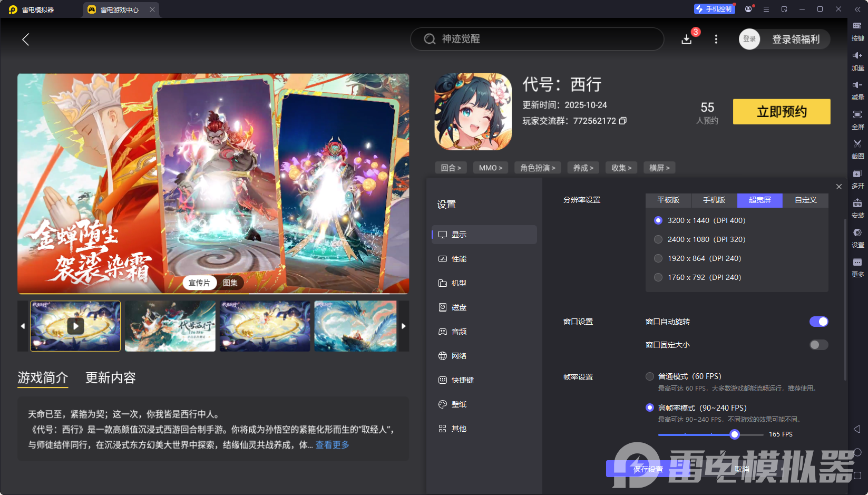This screenshot has height=495, width=868.
Task: Open 更多 tools in the sidebar
Action: (x=857, y=268)
